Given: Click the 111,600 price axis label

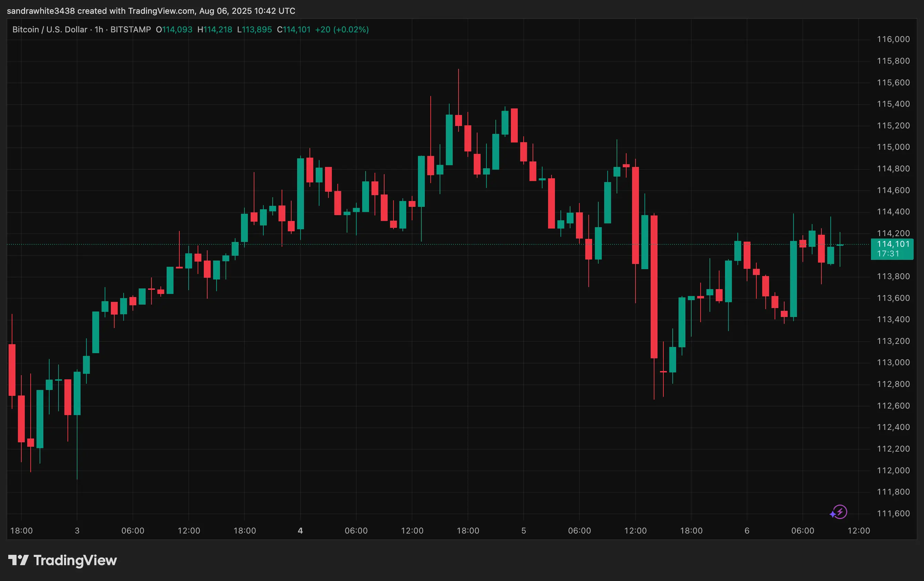Looking at the screenshot, I should pos(893,514).
